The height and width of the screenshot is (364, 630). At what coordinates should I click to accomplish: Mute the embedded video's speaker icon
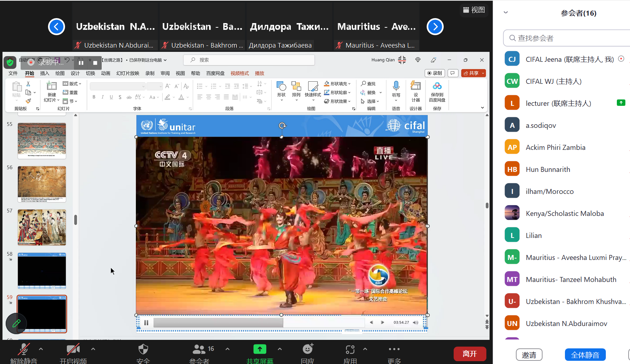pyautogui.click(x=416, y=322)
